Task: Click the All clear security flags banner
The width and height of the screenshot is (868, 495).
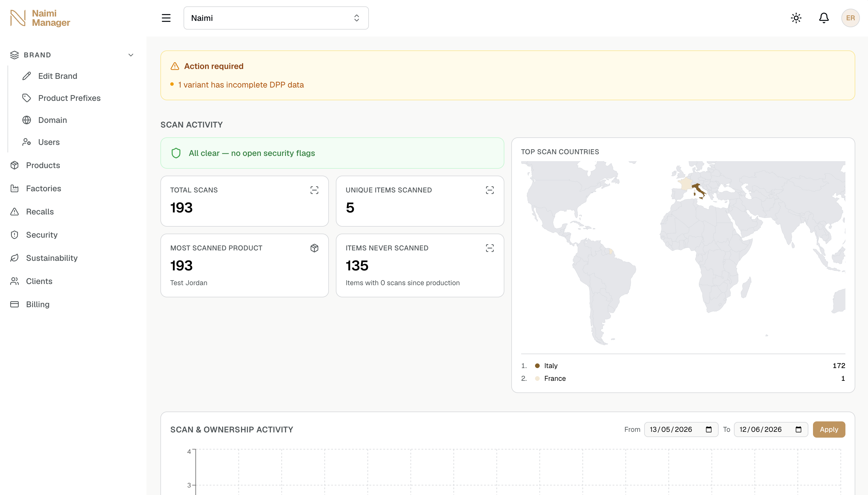Action: pyautogui.click(x=332, y=153)
